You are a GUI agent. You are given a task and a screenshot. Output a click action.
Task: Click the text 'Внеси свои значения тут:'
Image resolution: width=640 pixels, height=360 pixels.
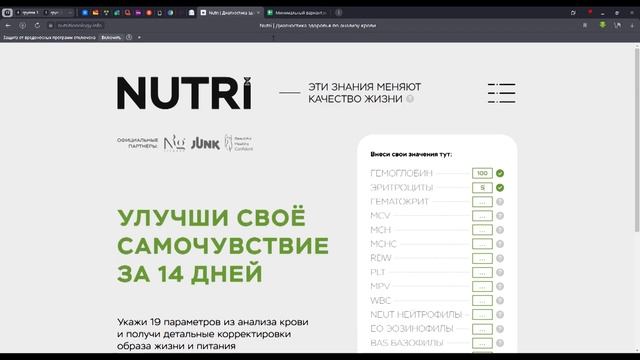click(411, 154)
